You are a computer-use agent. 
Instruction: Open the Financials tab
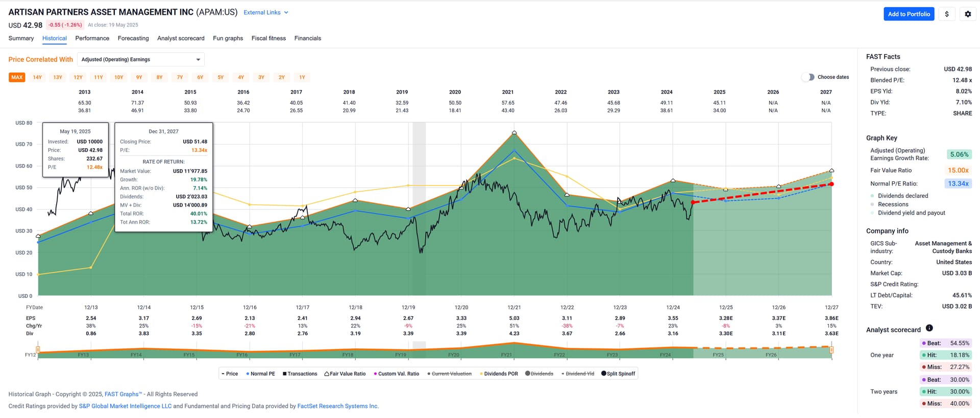pyautogui.click(x=308, y=38)
